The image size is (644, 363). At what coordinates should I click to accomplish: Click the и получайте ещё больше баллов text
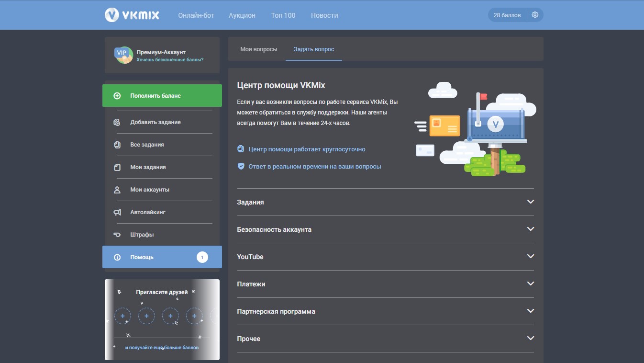tap(162, 348)
